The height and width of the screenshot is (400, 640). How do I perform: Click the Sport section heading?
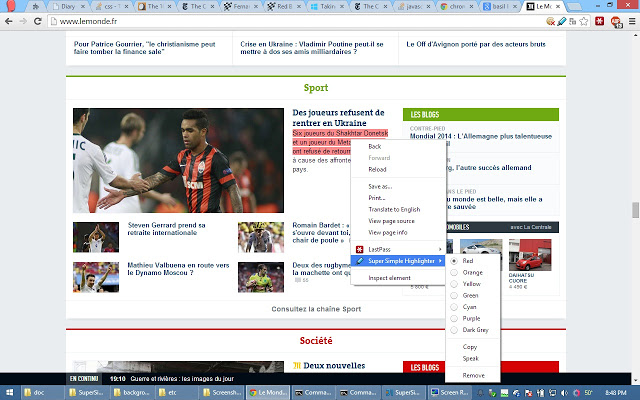(316, 88)
